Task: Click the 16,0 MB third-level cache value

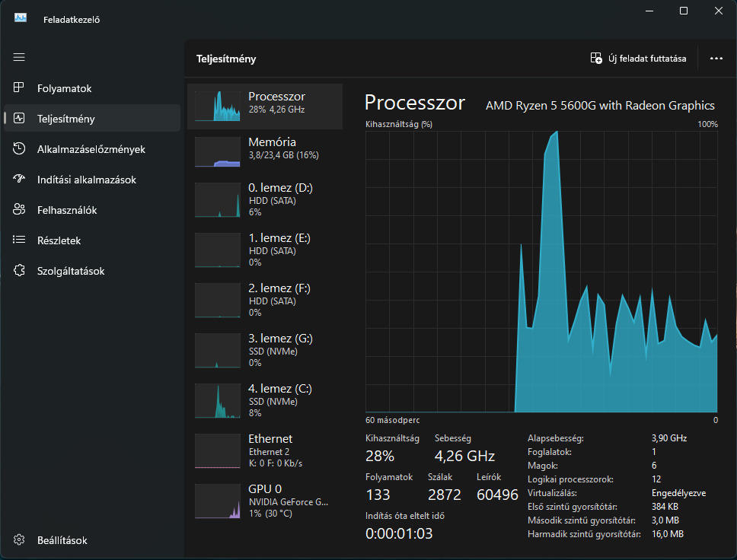Action: coord(668,533)
